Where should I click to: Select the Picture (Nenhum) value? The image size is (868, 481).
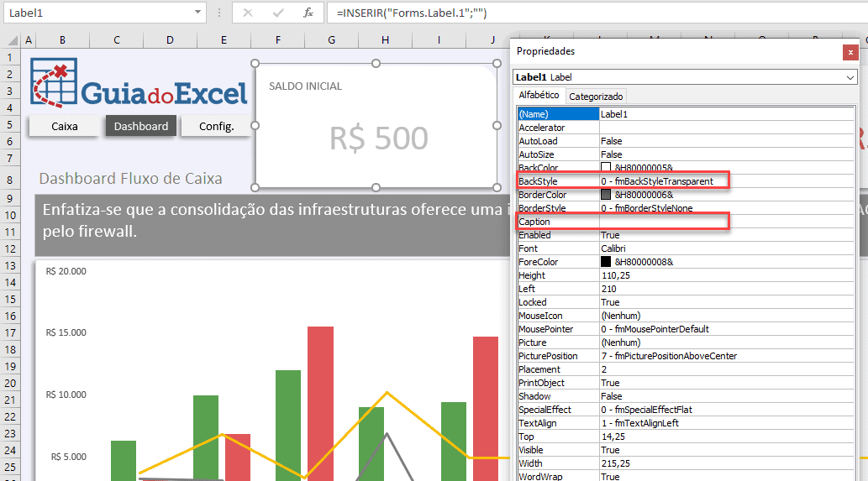pos(726,342)
